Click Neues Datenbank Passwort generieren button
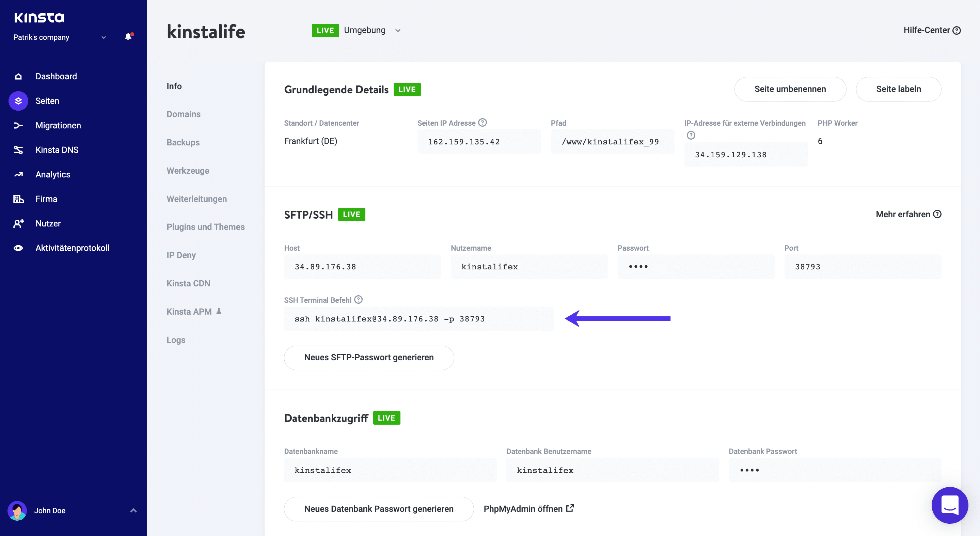Viewport: 980px width, 536px height. click(x=379, y=509)
